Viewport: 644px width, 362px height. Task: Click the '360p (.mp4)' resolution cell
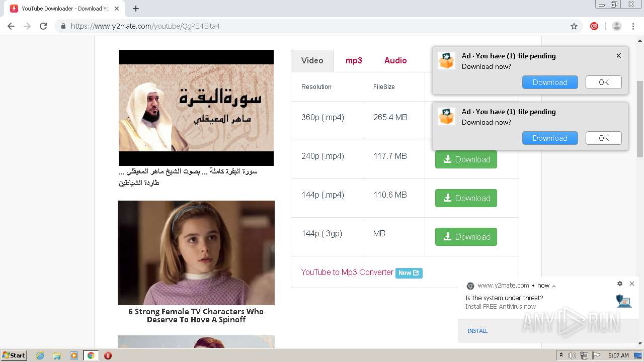pos(323,117)
